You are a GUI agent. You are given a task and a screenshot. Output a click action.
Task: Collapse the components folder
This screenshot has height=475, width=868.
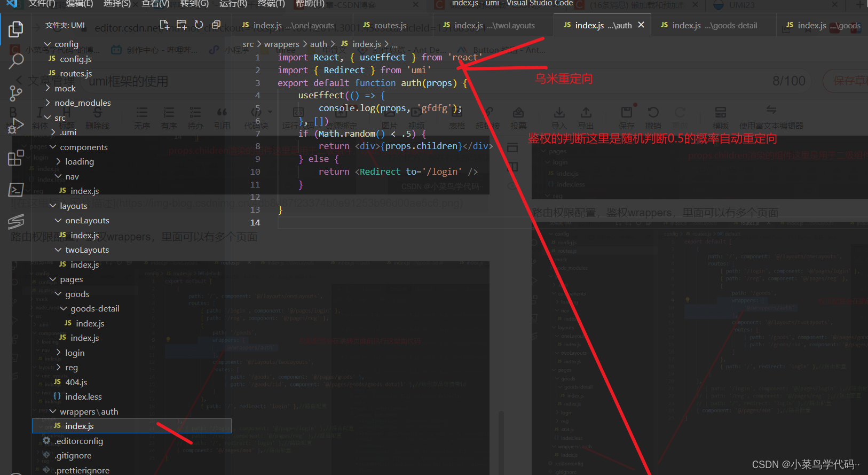pos(83,147)
